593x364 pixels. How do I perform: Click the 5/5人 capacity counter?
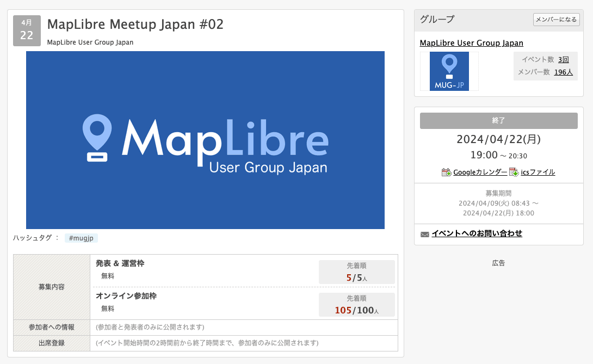click(x=357, y=277)
